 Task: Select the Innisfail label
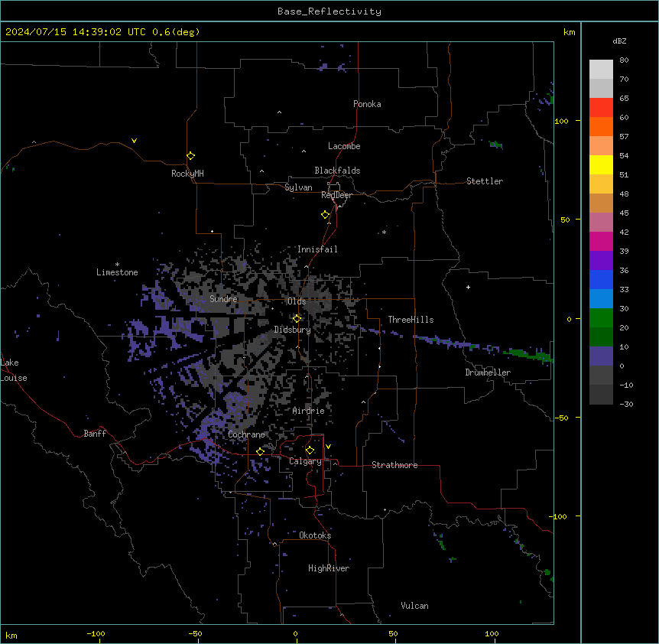click(317, 249)
